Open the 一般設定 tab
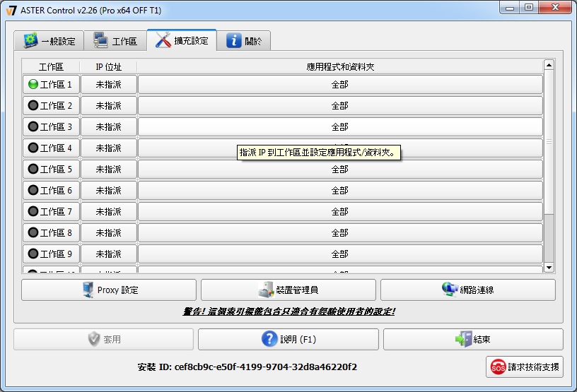The image size is (577, 392). (49, 40)
